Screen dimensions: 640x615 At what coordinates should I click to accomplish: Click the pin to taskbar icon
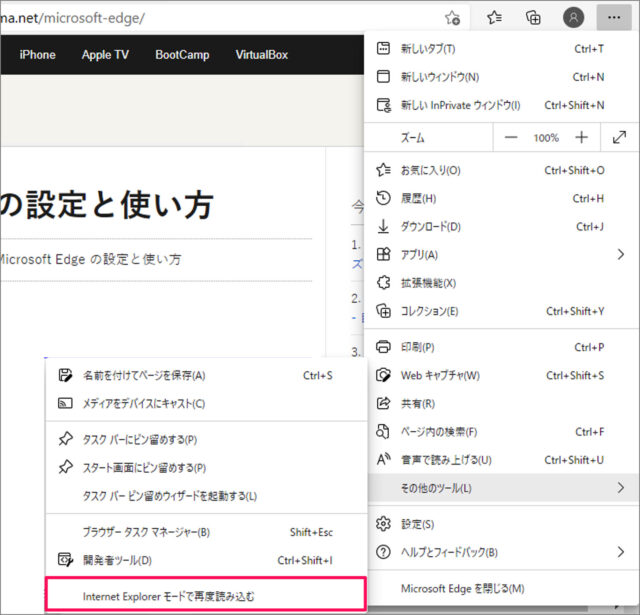(65, 439)
